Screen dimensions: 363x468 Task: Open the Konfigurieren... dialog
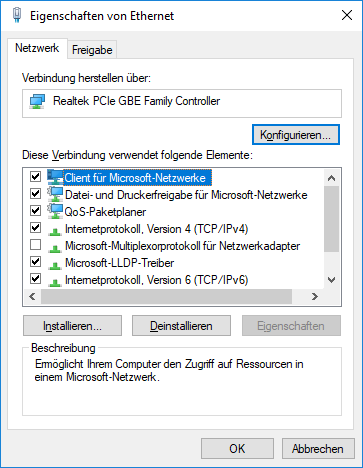point(296,135)
